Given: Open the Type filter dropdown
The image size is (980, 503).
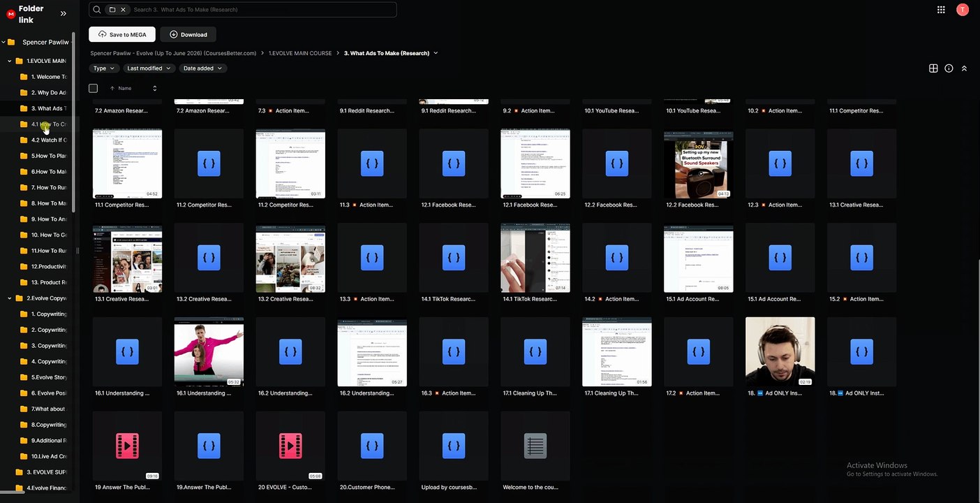Looking at the screenshot, I should pyautogui.click(x=104, y=68).
